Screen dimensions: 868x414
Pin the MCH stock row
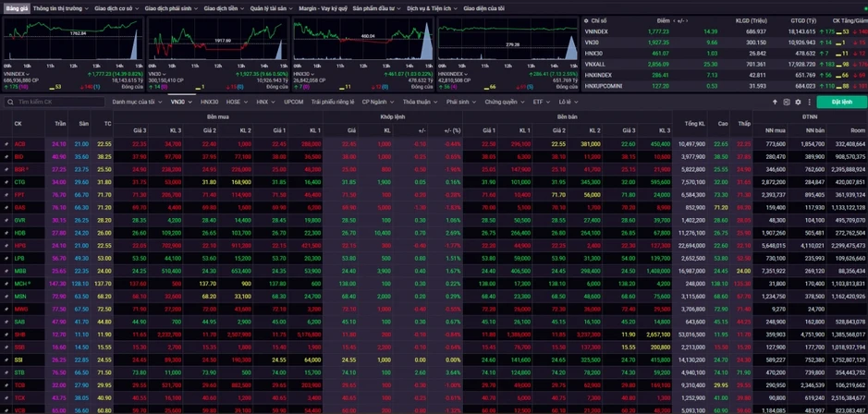[x=6, y=284]
